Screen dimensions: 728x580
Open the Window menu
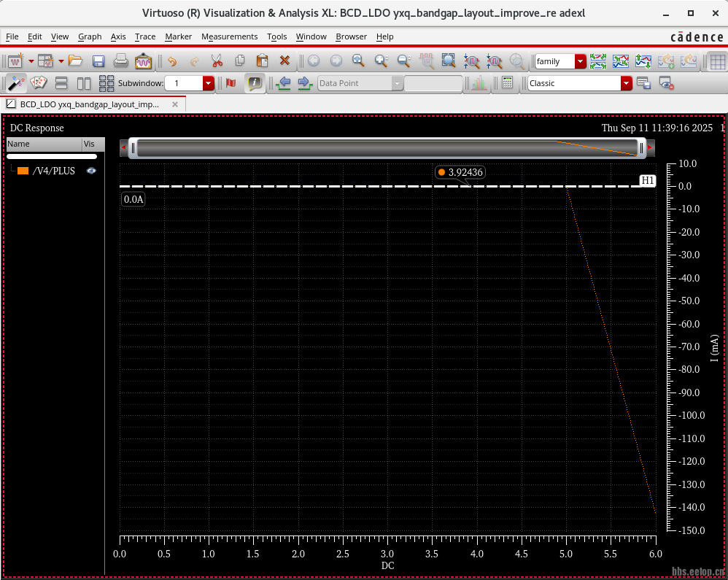311,36
